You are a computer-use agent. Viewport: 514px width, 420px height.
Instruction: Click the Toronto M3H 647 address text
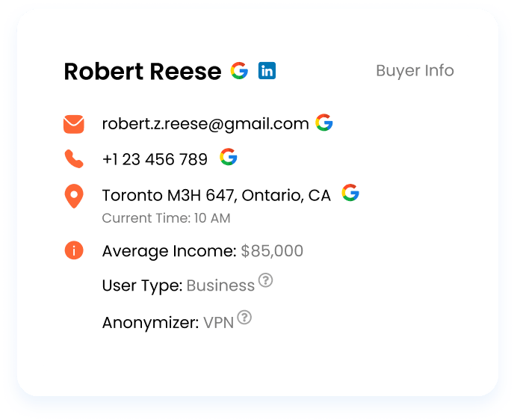pos(216,196)
